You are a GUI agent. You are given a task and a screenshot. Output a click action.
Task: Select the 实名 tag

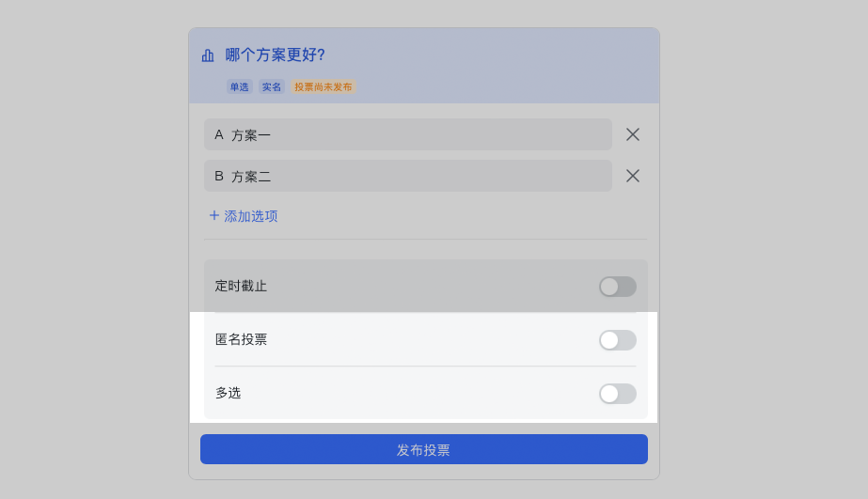coord(271,86)
